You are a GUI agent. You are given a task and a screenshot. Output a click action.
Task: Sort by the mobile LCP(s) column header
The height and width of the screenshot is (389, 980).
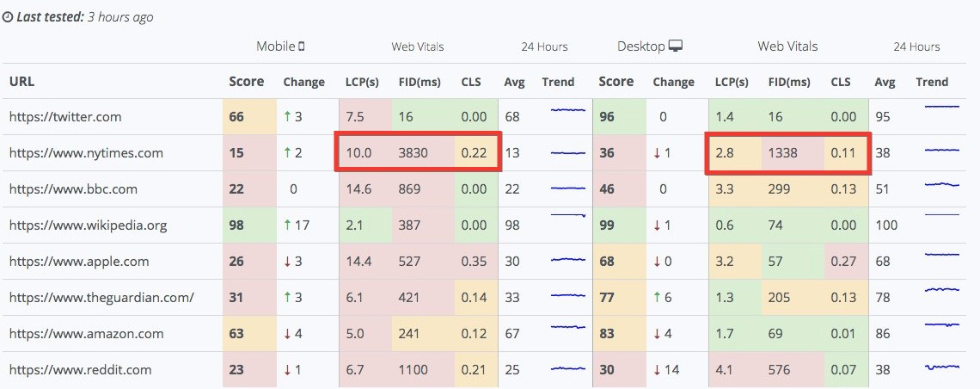click(363, 82)
